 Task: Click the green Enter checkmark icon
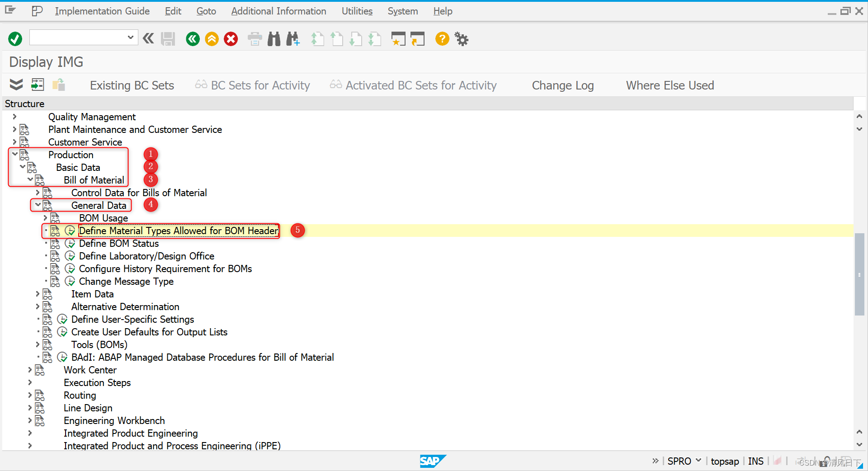(15, 39)
